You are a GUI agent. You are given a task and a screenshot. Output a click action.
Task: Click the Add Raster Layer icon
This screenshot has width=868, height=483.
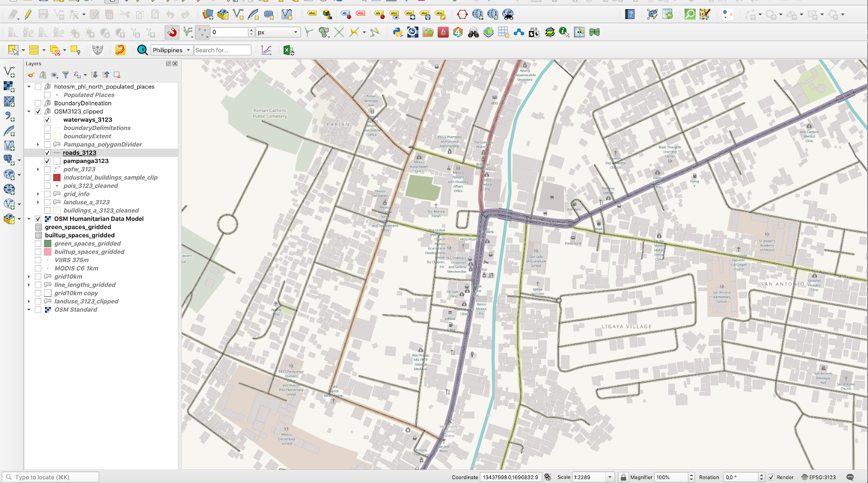pyautogui.click(x=9, y=86)
